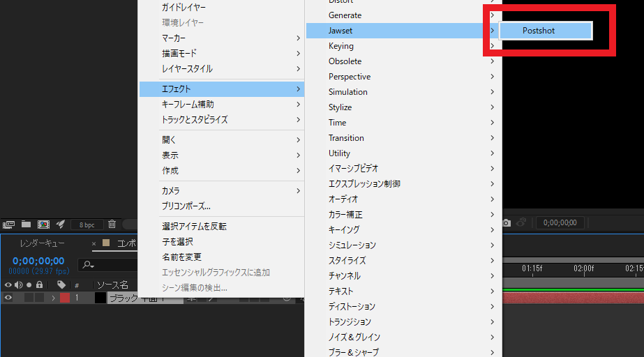Open the ノイズ＆グレイン effects submenu
The width and height of the screenshot is (644, 357).
tap(403, 337)
